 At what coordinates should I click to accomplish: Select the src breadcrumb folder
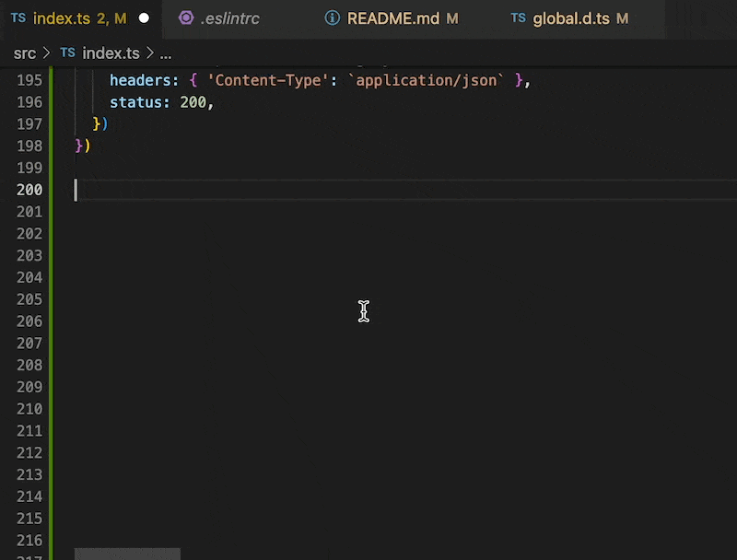click(25, 53)
